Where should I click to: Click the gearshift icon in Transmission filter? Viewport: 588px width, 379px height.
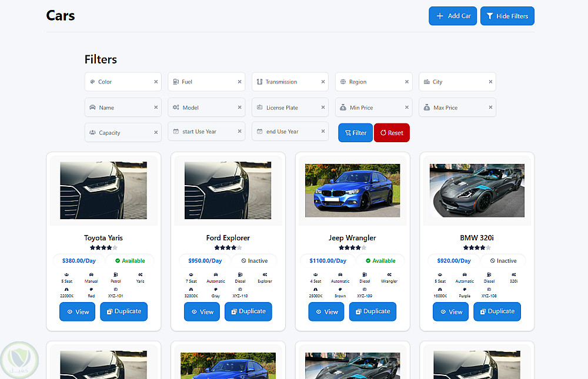tap(259, 82)
